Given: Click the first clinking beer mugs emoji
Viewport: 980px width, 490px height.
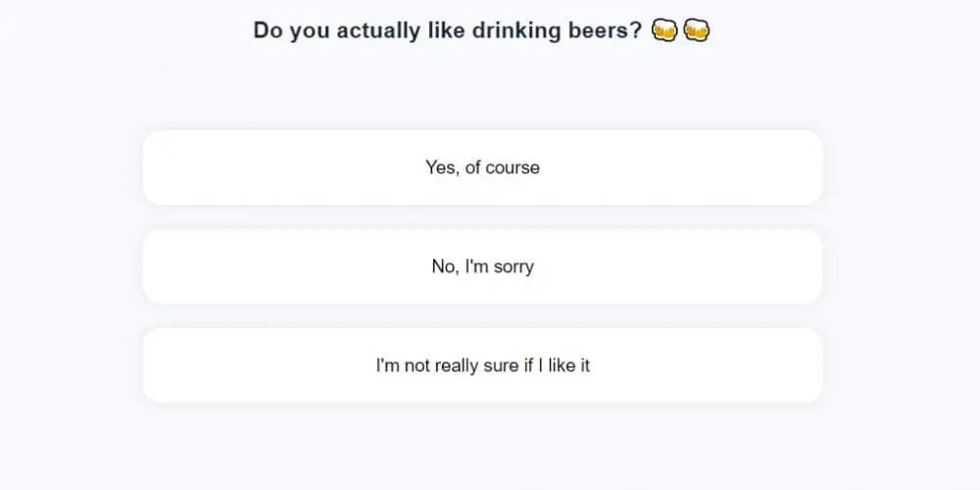Looking at the screenshot, I should (x=664, y=30).
